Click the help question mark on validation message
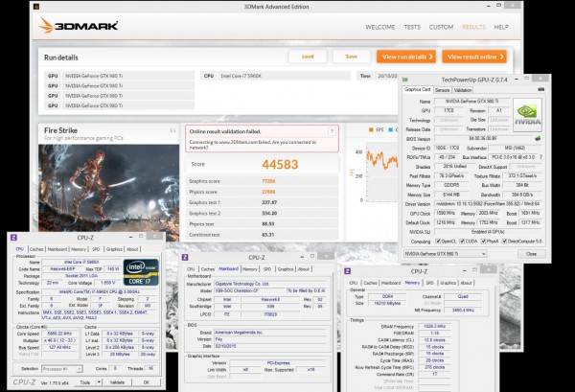The image size is (575, 392). pos(332,131)
